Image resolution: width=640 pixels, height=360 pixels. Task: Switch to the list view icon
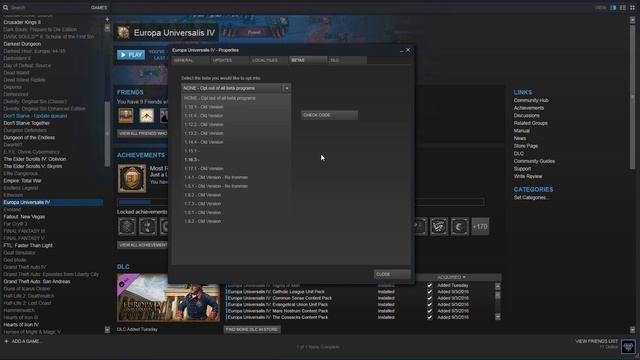click(623, 8)
